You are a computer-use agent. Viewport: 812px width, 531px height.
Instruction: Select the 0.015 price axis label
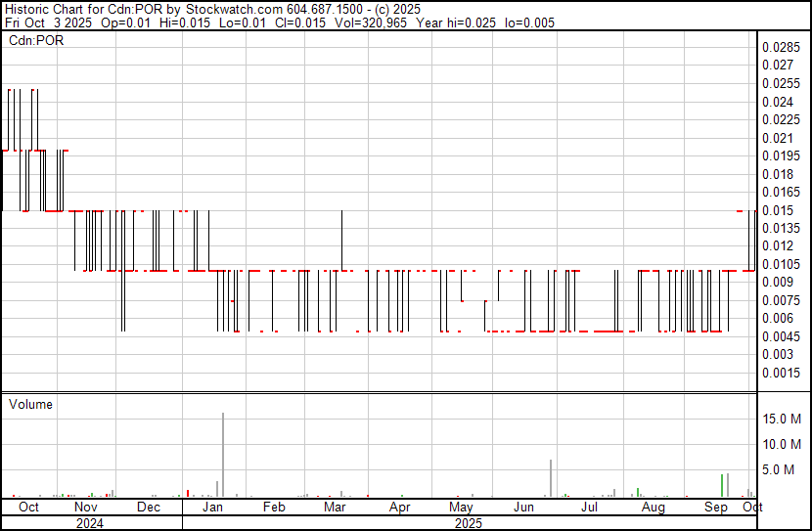[777, 210]
